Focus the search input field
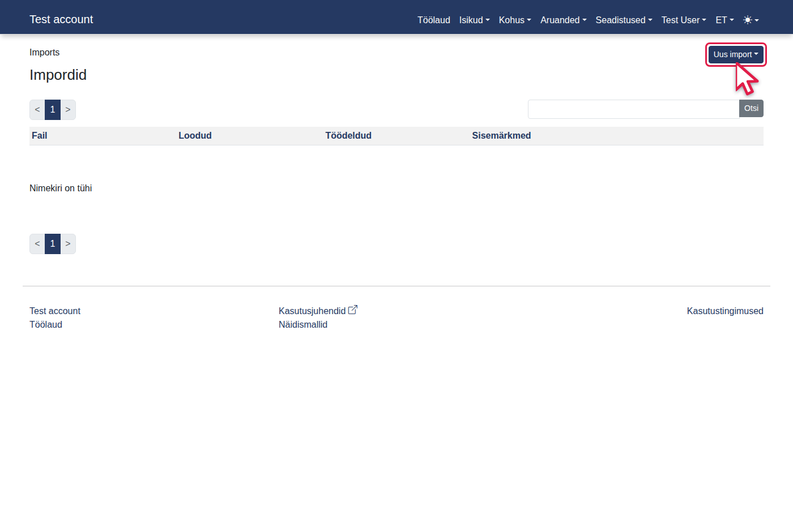This screenshot has height=532, width=793. pyautogui.click(x=633, y=109)
